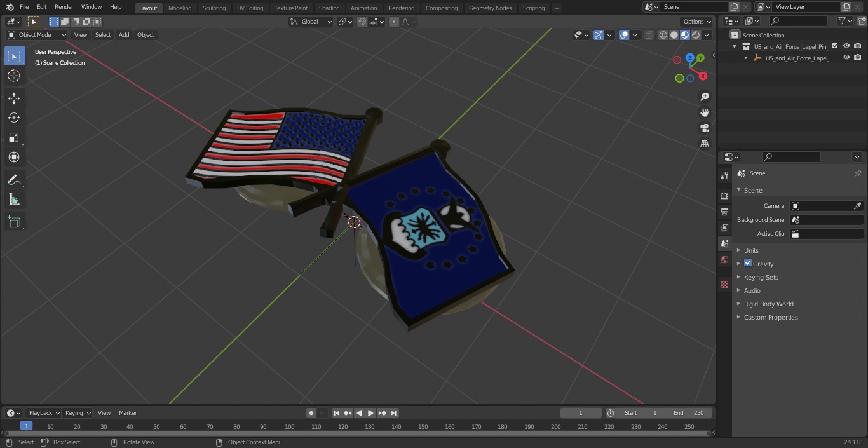The image size is (868, 448).
Task: Toggle camera view icon in viewport
Action: pos(704,128)
